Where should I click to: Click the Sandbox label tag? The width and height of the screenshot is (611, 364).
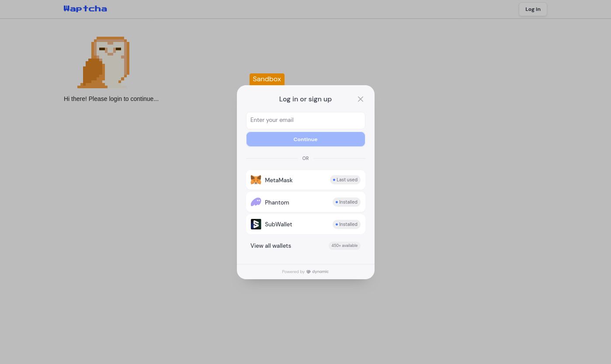coord(267,79)
